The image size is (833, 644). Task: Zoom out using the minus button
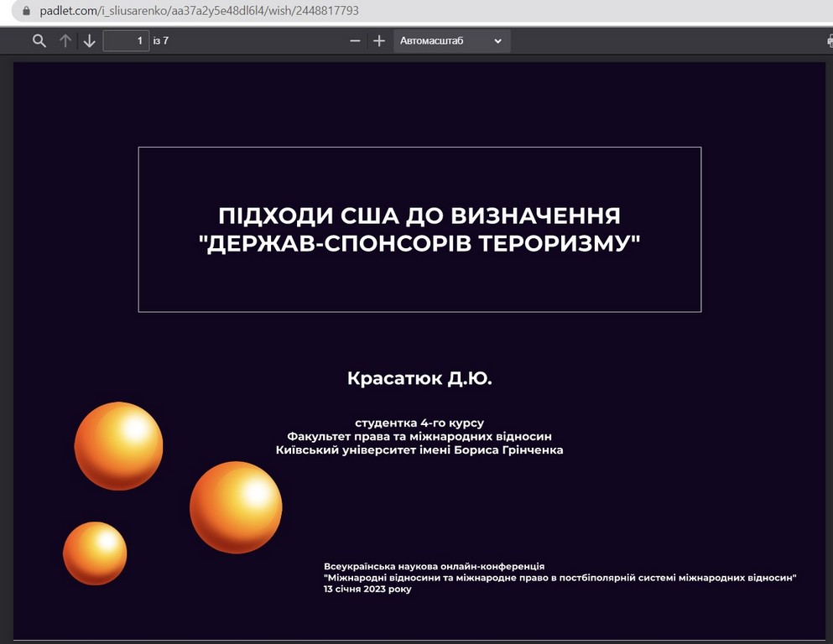pyautogui.click(x=355, y=41)
